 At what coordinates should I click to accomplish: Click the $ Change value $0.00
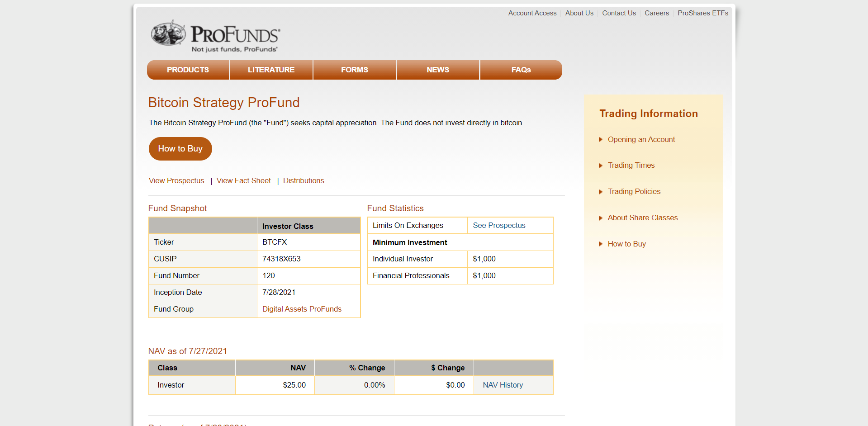(455, 385)
